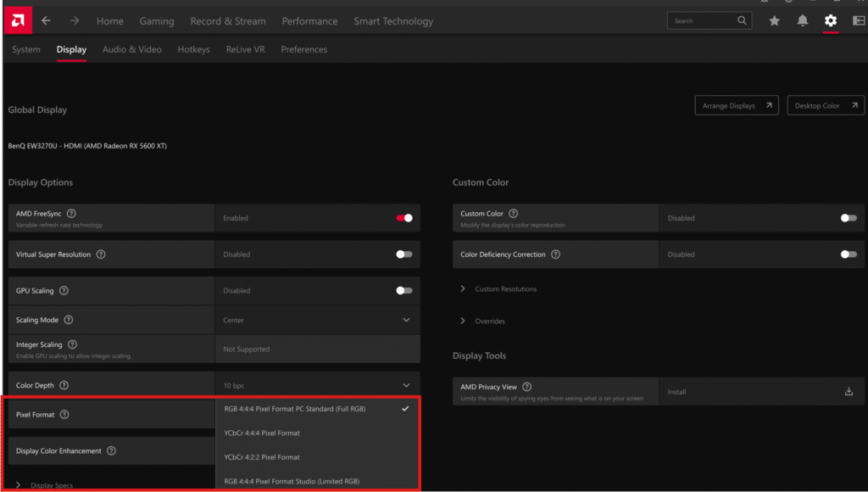
Task: Click the AMD Privacy View download icon
Action: [x=849, y=392]
